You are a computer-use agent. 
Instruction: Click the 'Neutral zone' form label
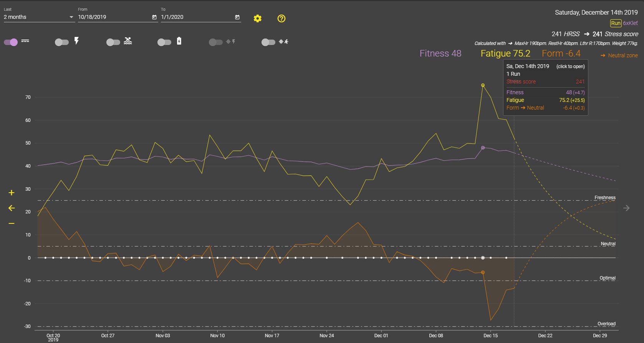coord(623,55)
